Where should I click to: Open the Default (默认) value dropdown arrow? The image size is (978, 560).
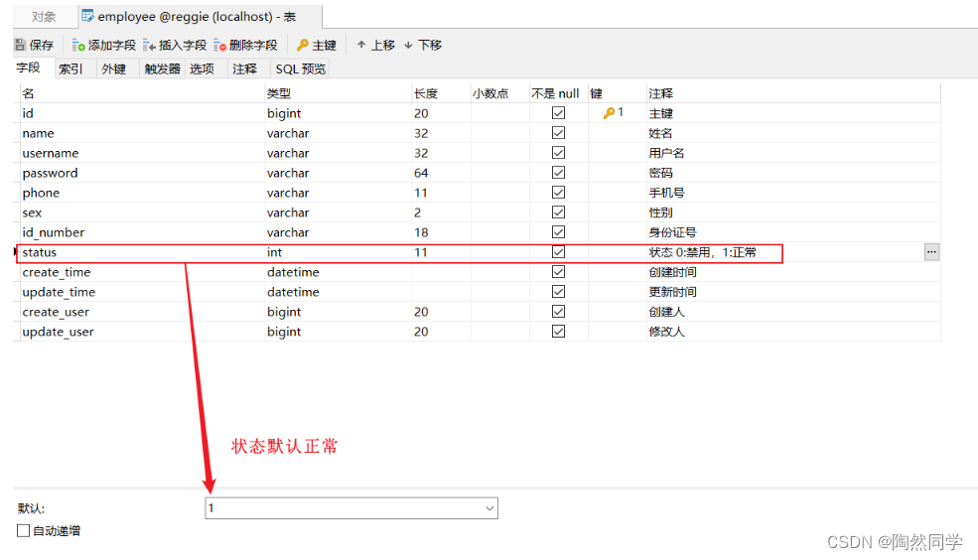[489, 508]
